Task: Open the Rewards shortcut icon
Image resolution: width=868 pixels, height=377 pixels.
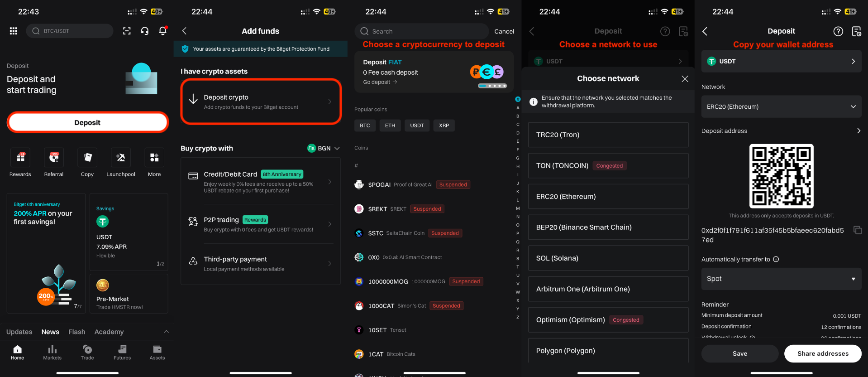Action: [x=20, y=157]
